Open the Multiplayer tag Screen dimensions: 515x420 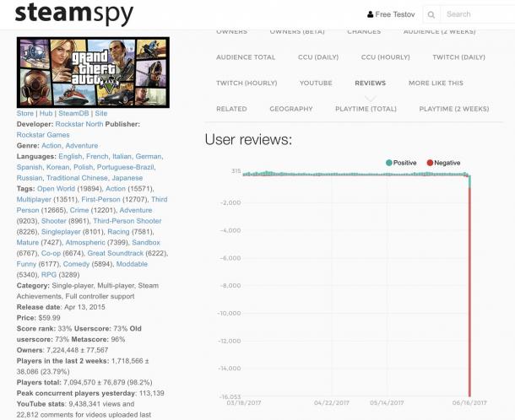click(x=34, y=200)
